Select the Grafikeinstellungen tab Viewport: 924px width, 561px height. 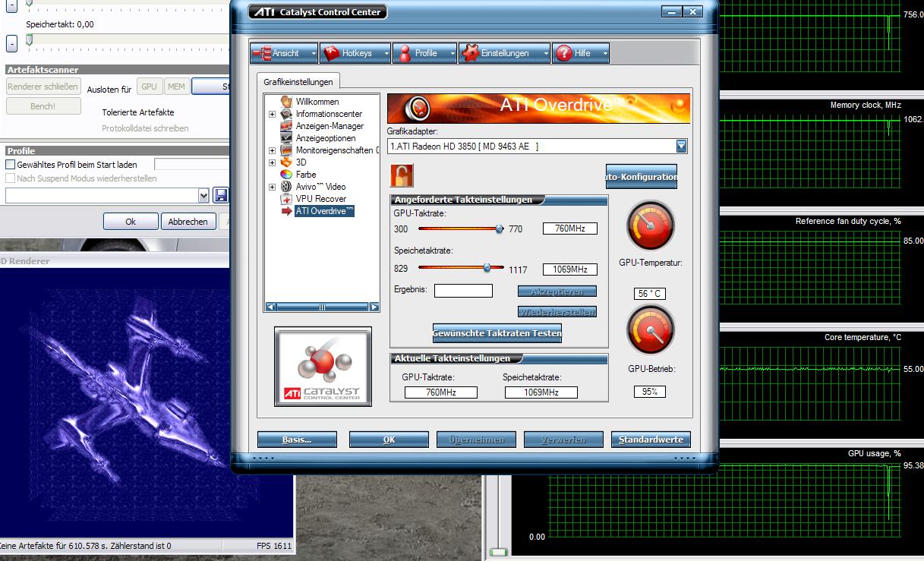[298, 81]
